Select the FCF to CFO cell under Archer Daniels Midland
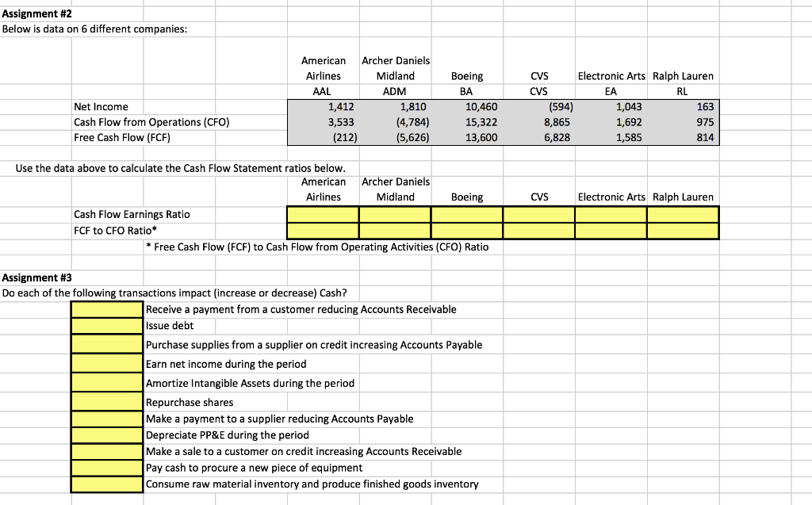This screenshot has width=812, height=505. click(394, 230)
